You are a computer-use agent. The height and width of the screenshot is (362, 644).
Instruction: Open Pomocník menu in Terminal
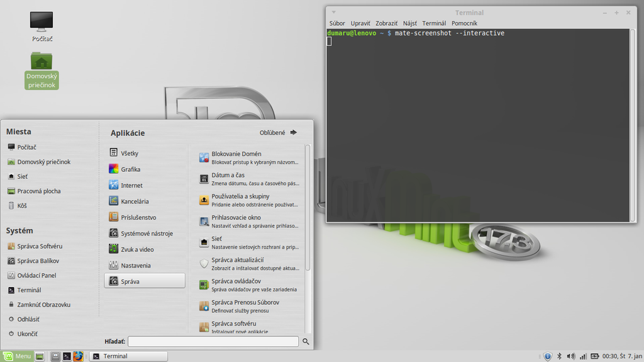coord(465,23)
